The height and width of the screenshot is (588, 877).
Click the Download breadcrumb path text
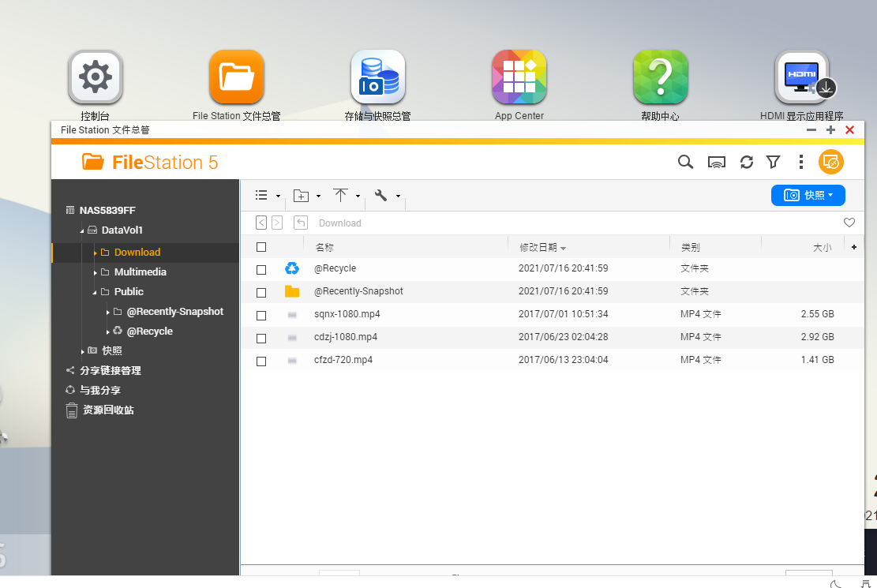click(x=340, y=223)
